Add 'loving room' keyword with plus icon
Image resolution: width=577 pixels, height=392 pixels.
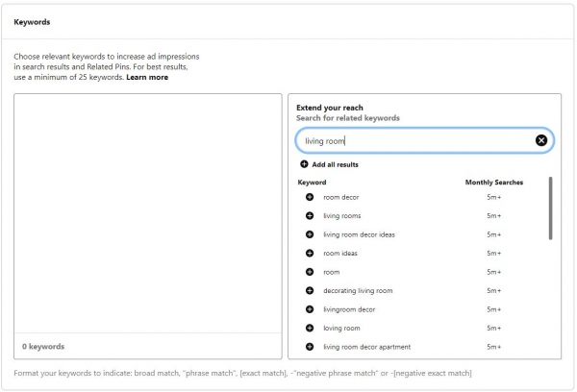point(310,328)
